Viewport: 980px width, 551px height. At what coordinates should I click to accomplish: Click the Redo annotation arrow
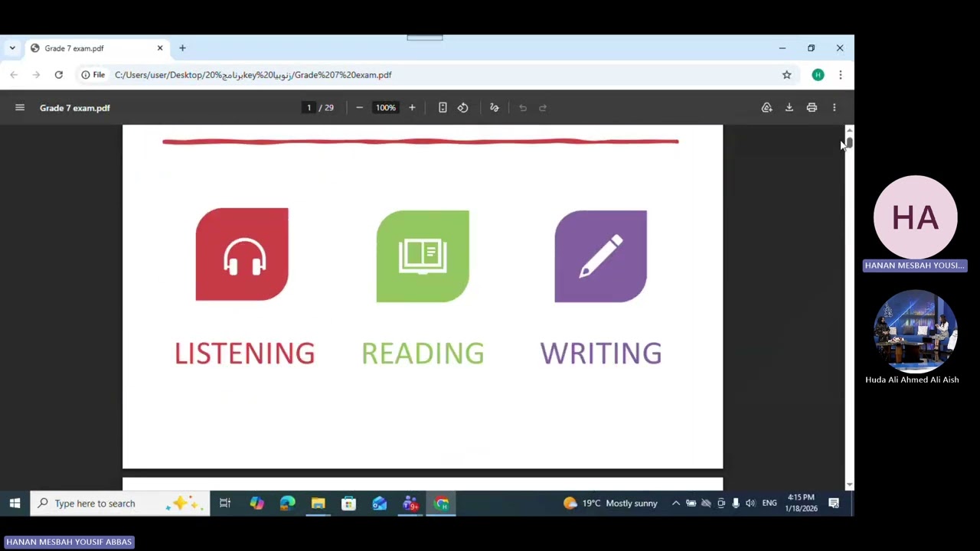pyautogui.click(x=543, y=108)
